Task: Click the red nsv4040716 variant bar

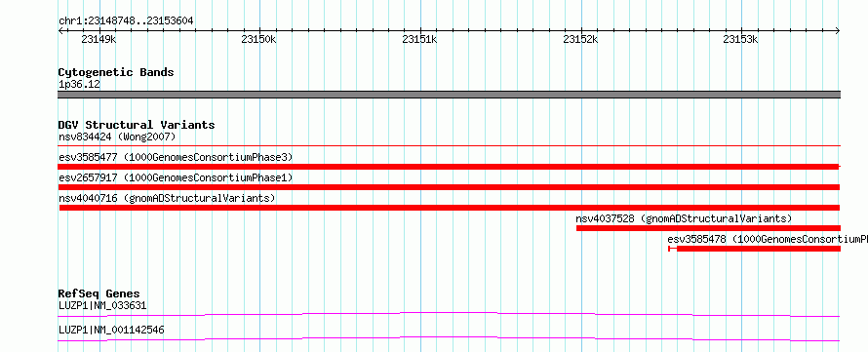Action: tap(449, 208)
